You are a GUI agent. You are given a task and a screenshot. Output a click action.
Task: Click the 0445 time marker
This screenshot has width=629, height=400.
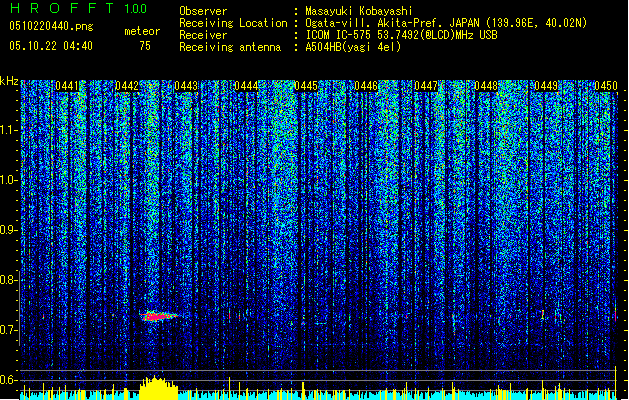(x=306, y=86)
